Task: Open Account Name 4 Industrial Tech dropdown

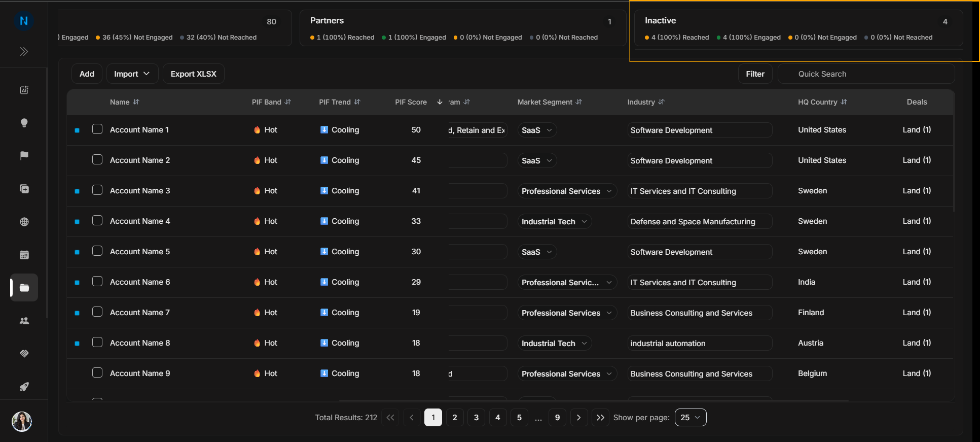Action: (x=554, y=221)
